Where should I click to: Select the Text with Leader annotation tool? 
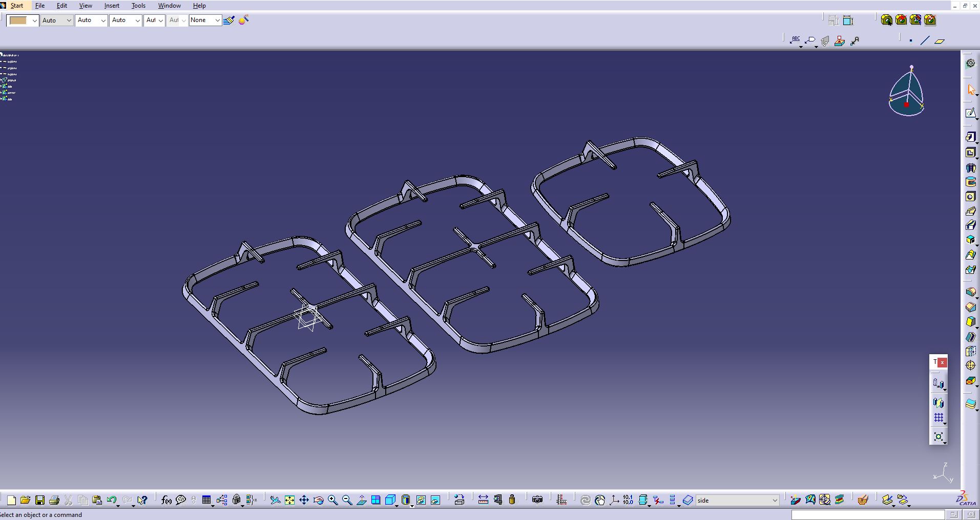(x=795, y=40)
